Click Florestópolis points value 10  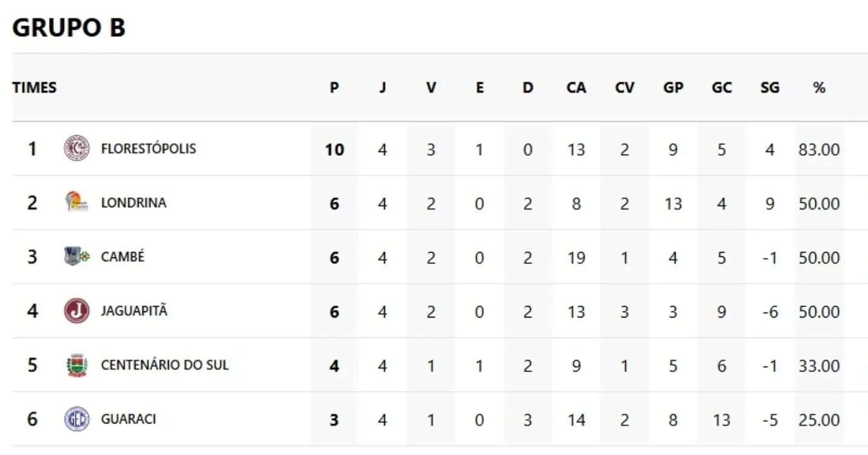(334, 149)
